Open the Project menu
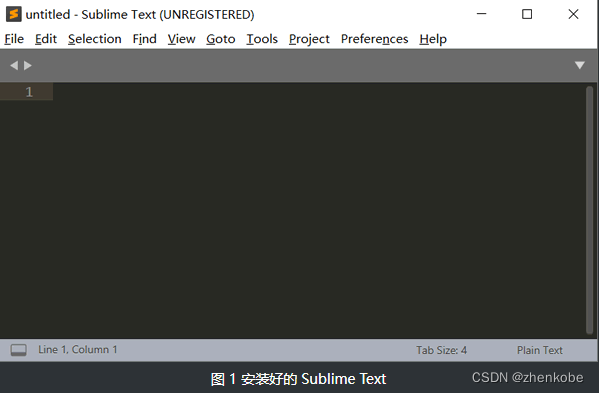Viewport: 599px width, 393px height. point(309,39)
